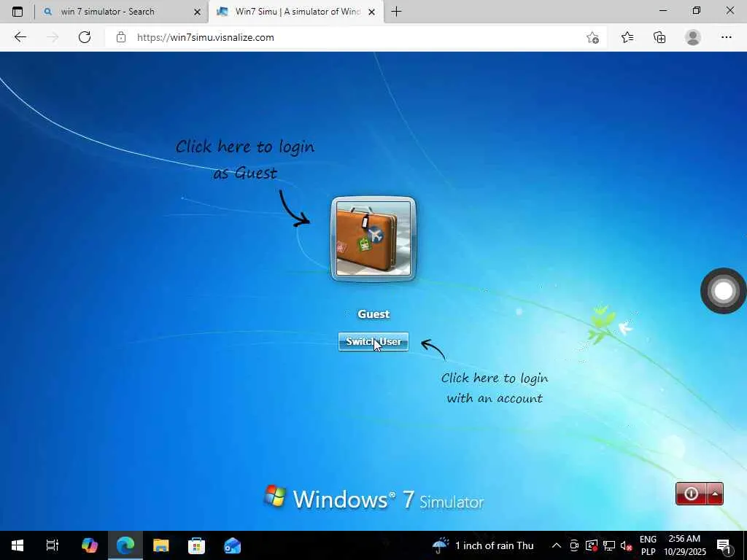Click the floating round assistive button
Screen dimensions: 747x560
[x=723, y=291]
